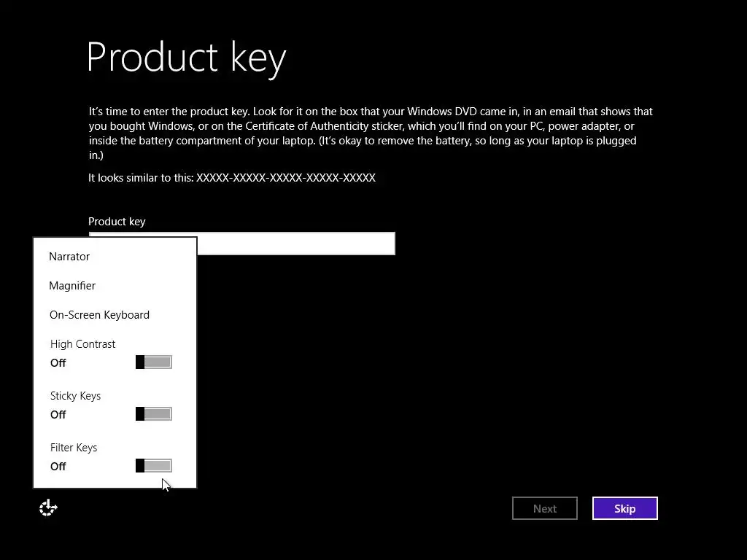Toggle the High Contrast switch
747x560 pixels.
[154, 362]
